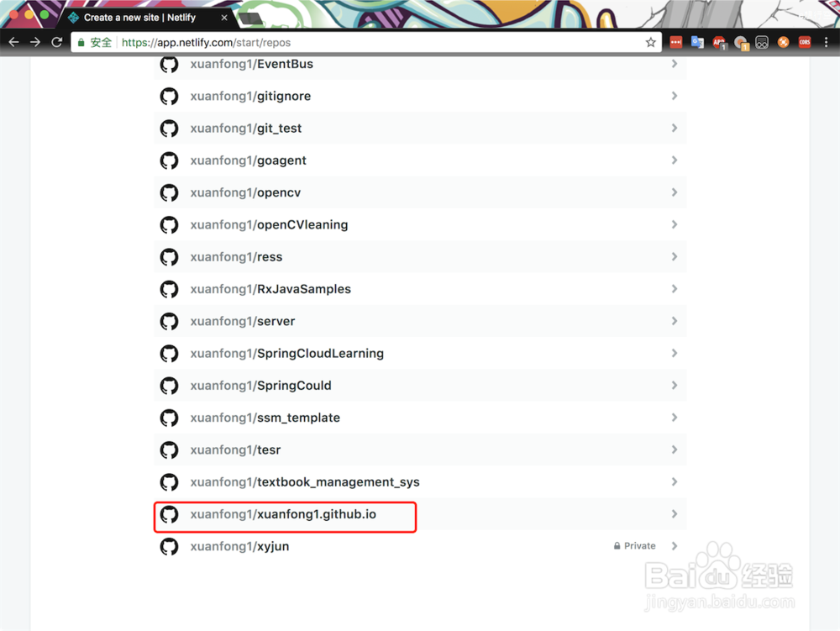Viewport: 840px width, 631px height.
Task: Select repository xuanfong1/openCVleaning
Action: click(420, 225)
